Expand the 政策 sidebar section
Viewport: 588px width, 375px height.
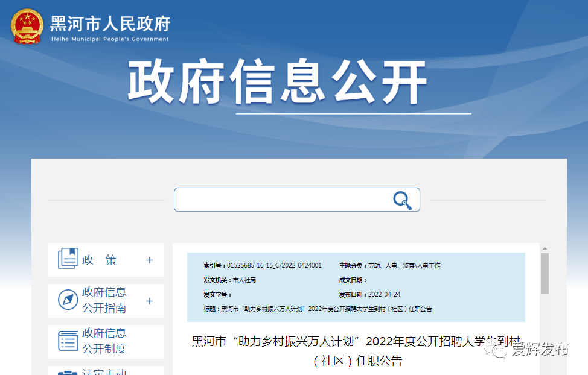point(149,259)
